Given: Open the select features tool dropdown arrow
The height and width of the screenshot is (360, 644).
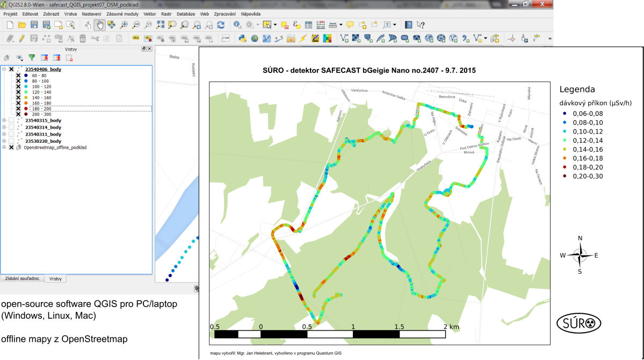Looking at the screenshot, I should click(x=275, y=25).
